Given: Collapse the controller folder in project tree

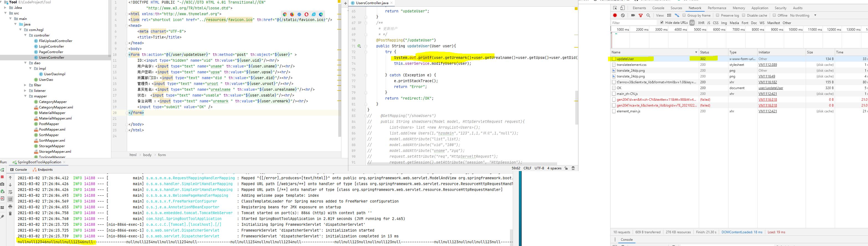Looking at the screenshot, I should 25,35.
